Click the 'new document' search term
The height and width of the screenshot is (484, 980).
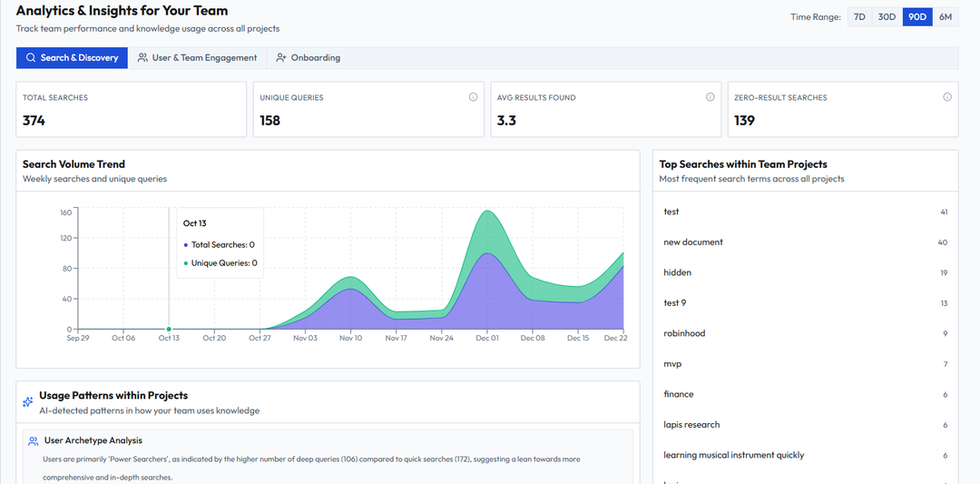point(693,242)
